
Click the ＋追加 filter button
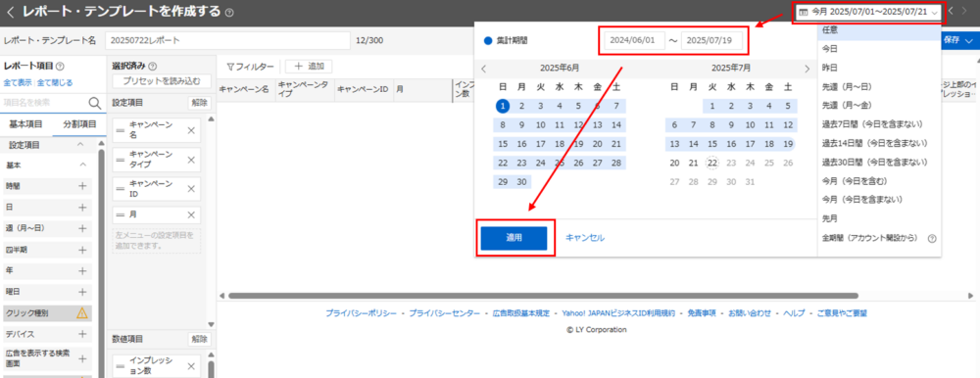tap(309, 67)
